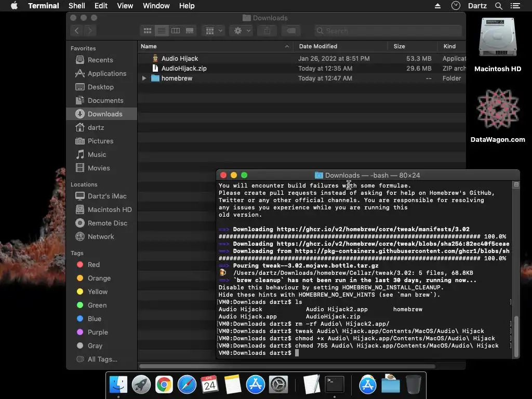Open Finder from the Dock
Viewport: 532px width, 399px height.
click(118, 385)
